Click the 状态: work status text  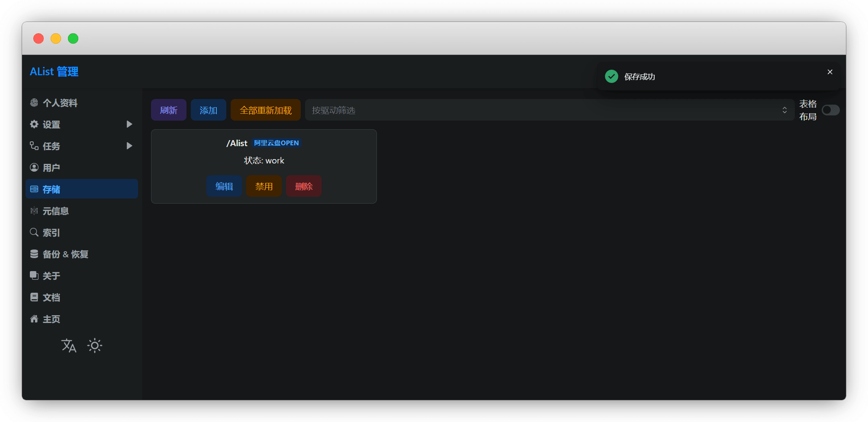pos(264,160)
